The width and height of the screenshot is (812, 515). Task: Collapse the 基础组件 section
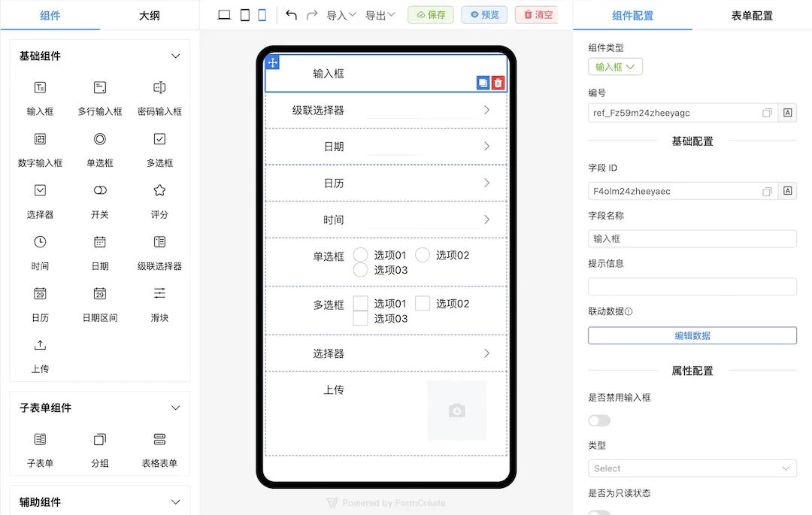[176, 56]
